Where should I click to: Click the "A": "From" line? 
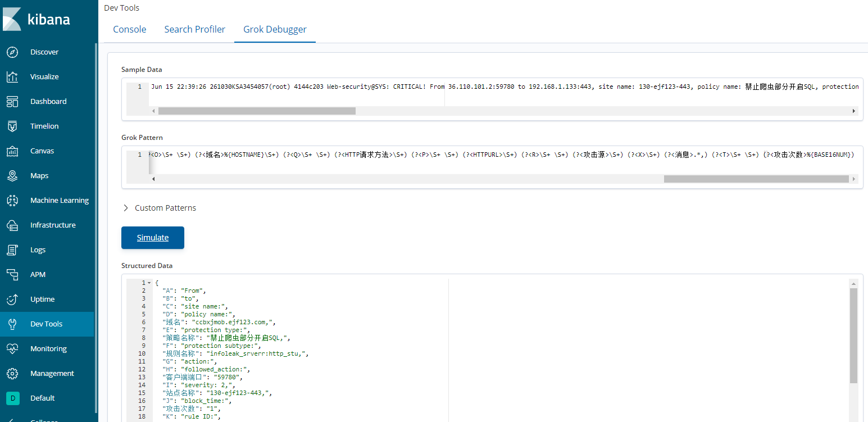pos(184,291)
